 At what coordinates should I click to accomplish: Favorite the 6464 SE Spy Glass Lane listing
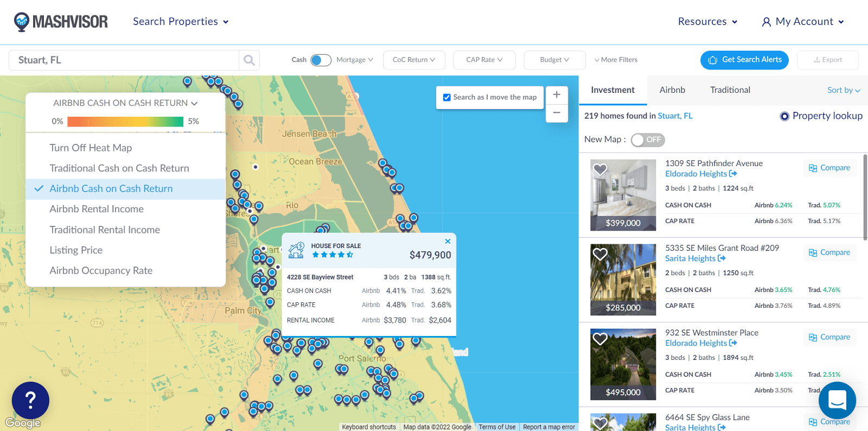tap(600, 423)
